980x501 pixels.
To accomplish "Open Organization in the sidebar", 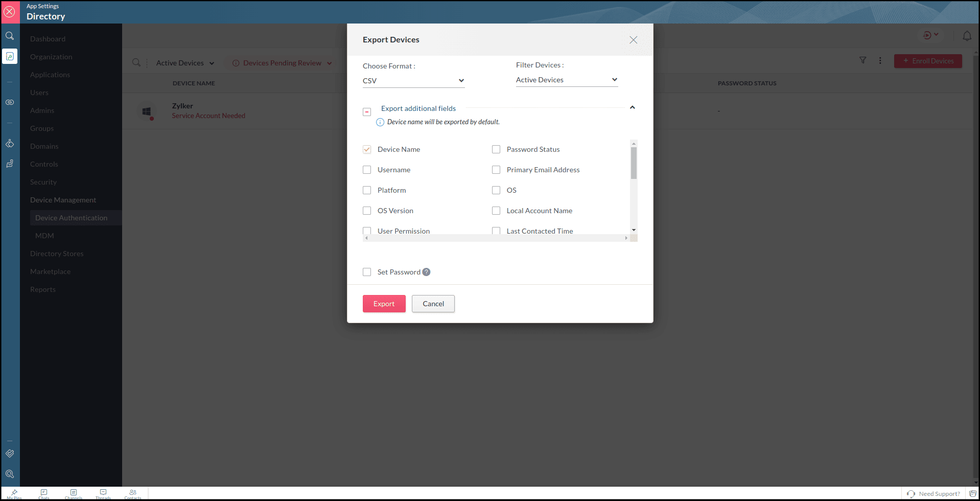I will pyautogui.click(x=51, y=57).
